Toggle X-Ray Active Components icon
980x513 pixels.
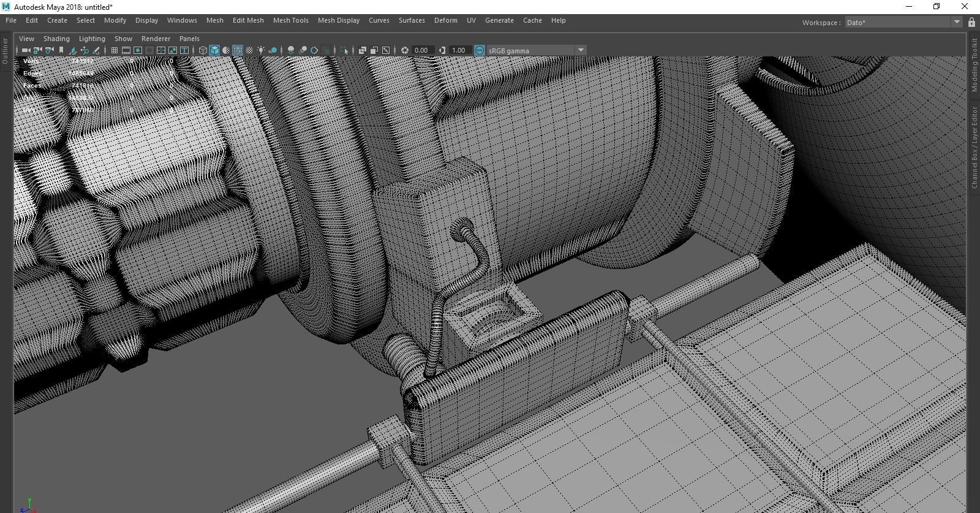pyautogui.click(x=374, y=50)
